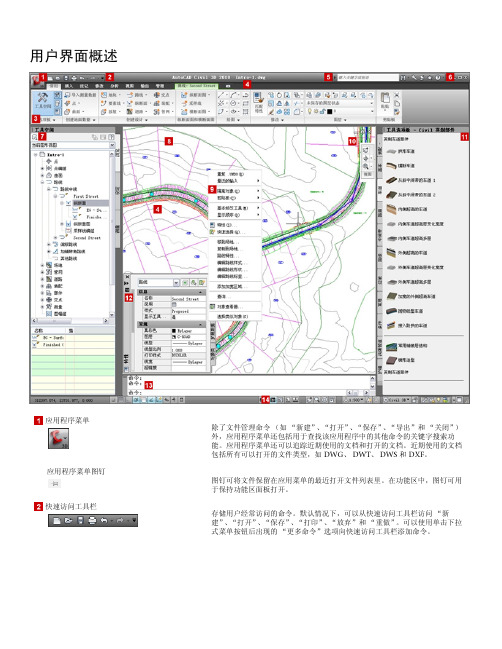Click the 导入测量数据 import survey data button
Screen dimensions: 502x649
(x=80, y=95)
